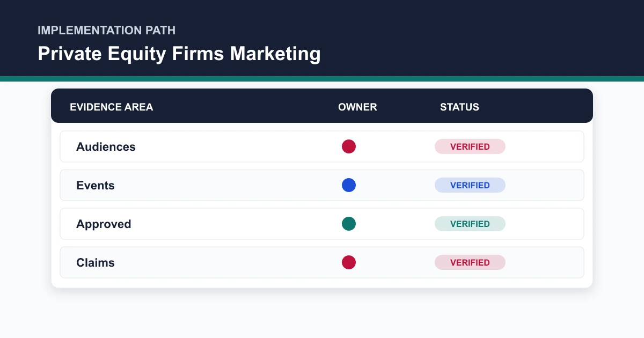Click the 'OWNER' column header
This screenshot has width=644, height=338.
[x=357, y=107]
